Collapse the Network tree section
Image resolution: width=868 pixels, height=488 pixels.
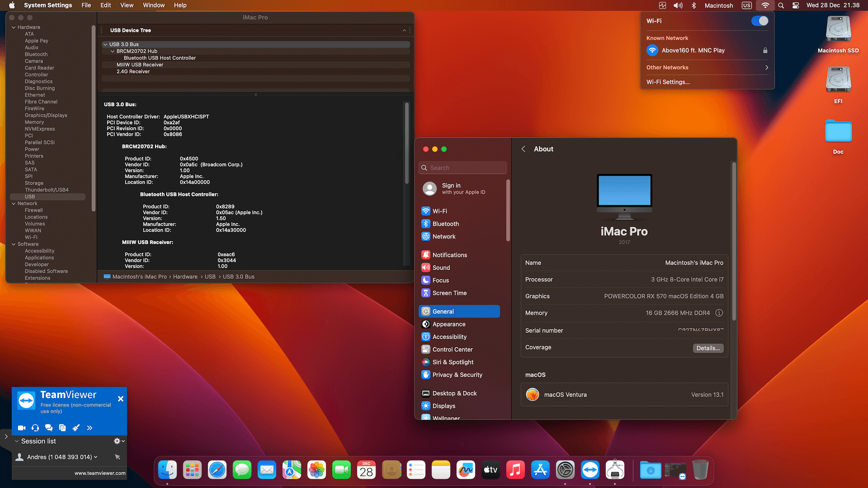(x=14, y=204)
